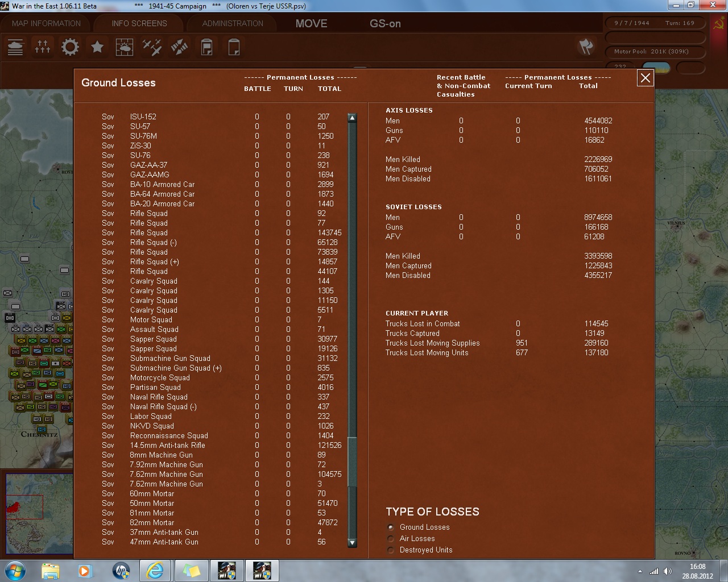Image resolution: width=728 pixels, height=582 pixels.
Task: Open Windows Start menu
Action: (x=15, y=570)
